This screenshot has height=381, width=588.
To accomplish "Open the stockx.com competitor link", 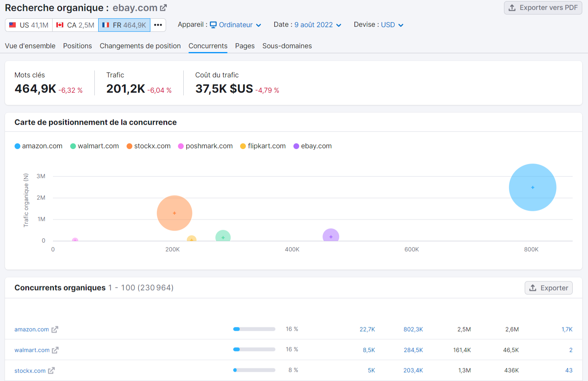I will pos(30,371).
